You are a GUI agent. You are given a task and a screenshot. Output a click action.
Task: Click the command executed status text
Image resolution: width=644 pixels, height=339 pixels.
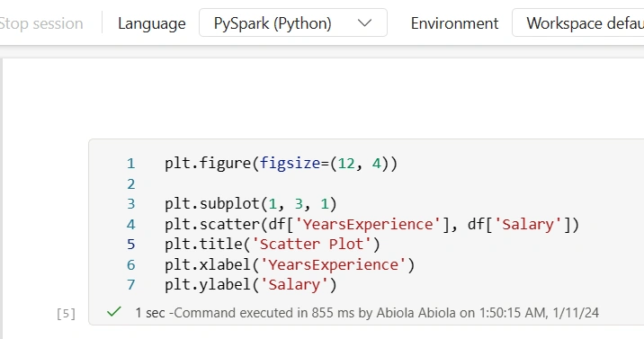click(367, 313)
